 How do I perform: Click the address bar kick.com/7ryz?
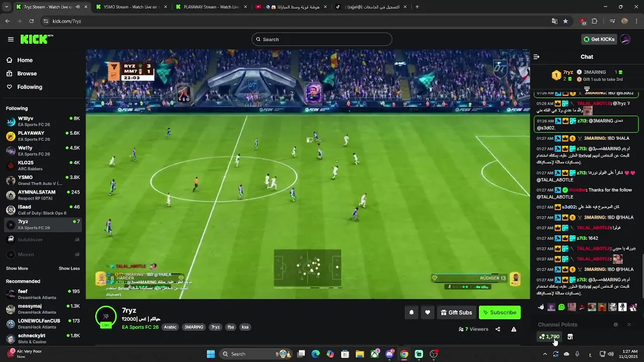click(x=66, y=21)
